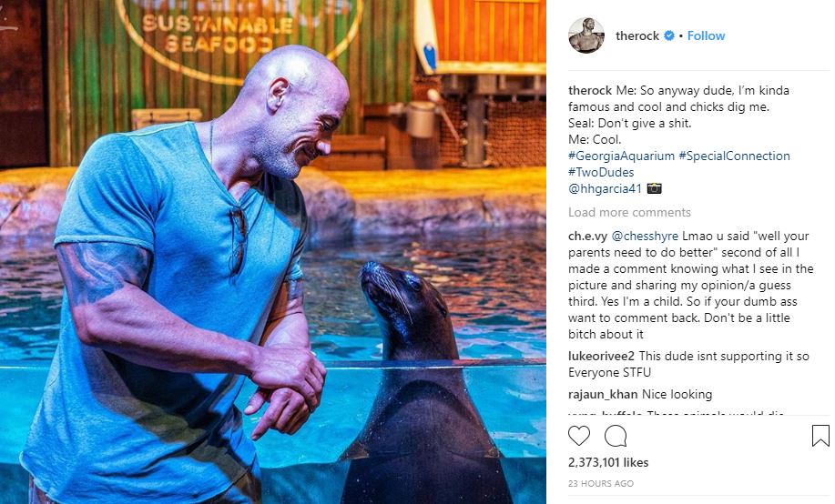
Task: Like the post with the heart icon
Action: 579,436
